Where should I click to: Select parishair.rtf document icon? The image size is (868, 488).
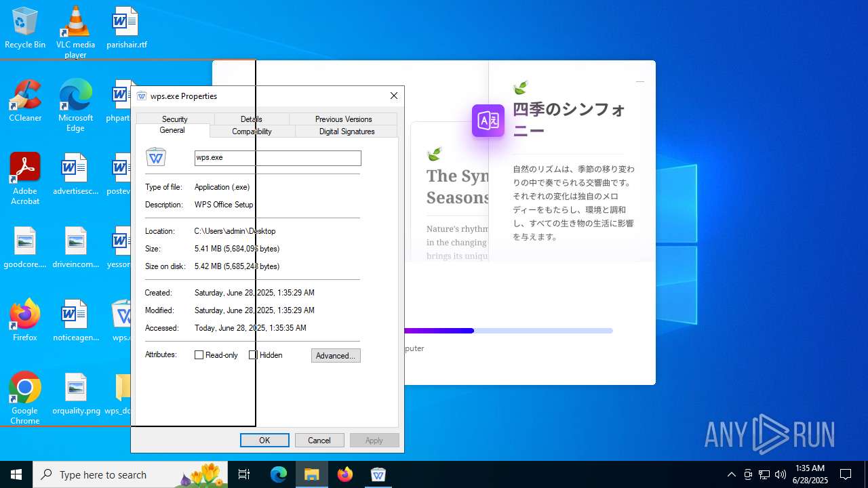126,28
